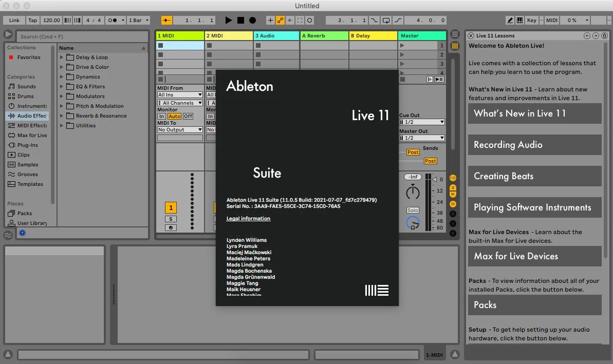Adjust the Master cue volume knob

tap(413, 223)
